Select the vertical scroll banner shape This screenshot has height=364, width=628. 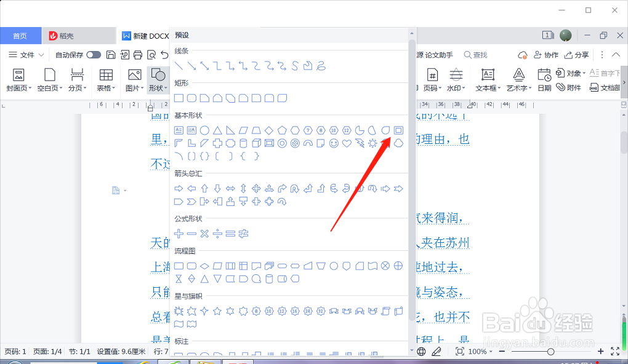click(385, 311)
